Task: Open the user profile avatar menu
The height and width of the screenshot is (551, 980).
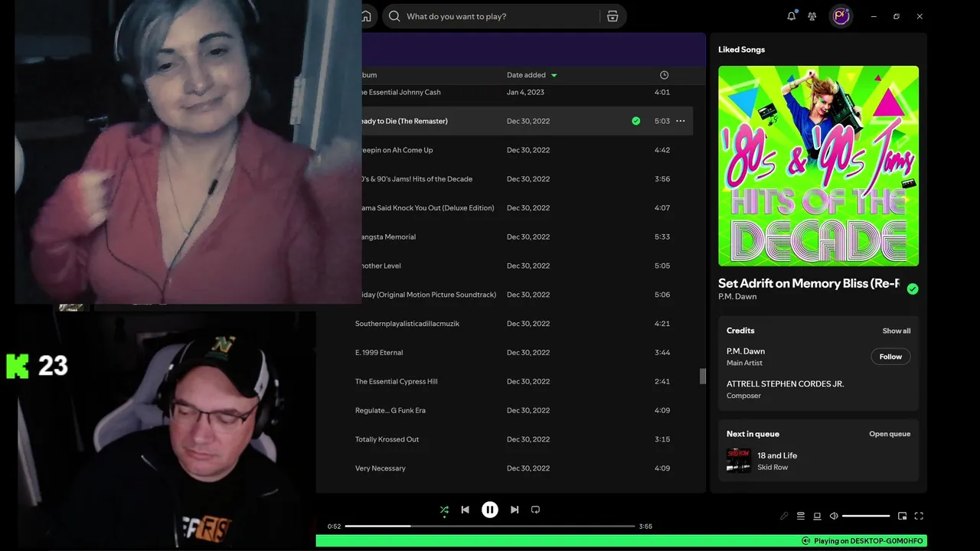Action: click(x=841, y=16)
